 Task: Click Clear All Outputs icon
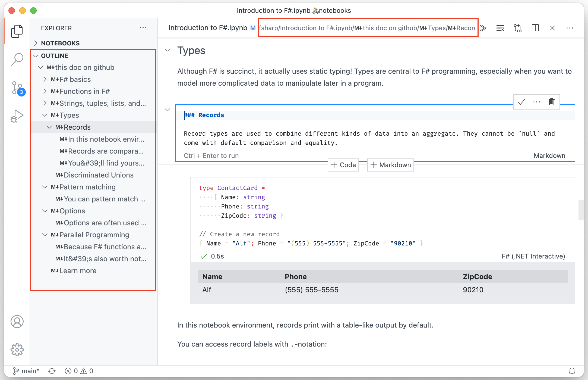pyautogui.click(x=500, y=28)
